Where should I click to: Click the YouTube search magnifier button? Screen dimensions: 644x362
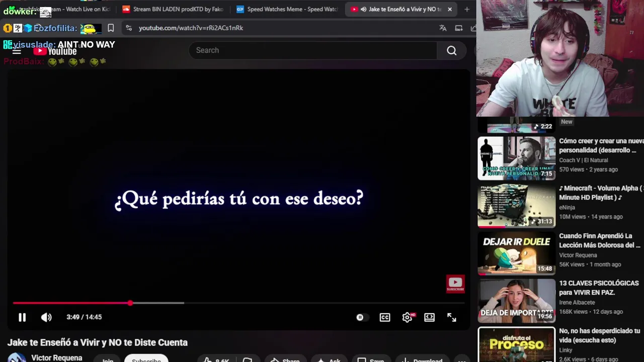pyautogui.click(x=452, y=50)
